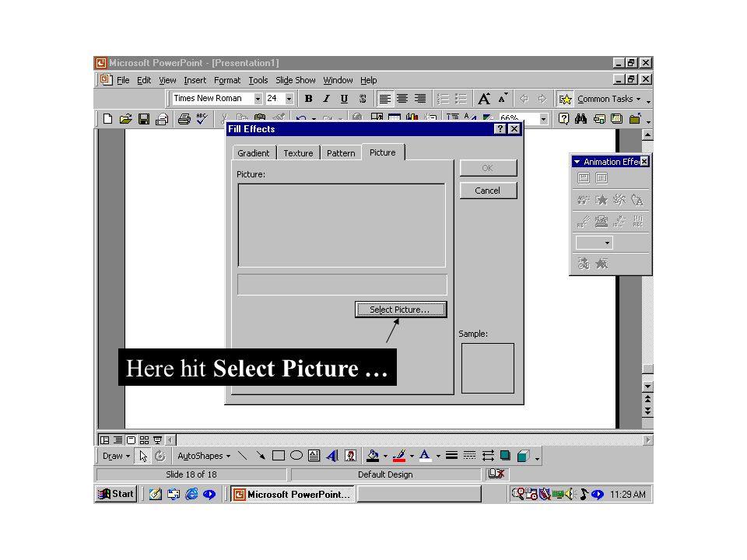Click the Animation Effects star icon in formatting toolbar
This screenshot has width=747, height=560.
coord(565,99)
